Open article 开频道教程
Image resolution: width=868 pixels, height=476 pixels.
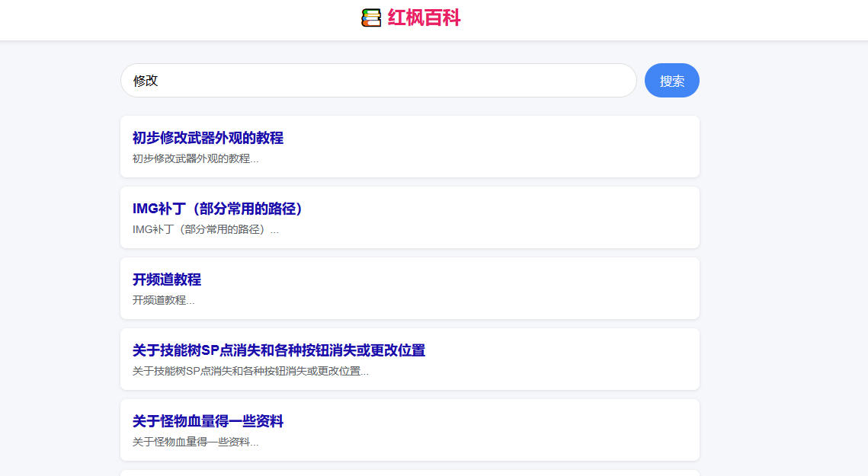tap(167, 280)
